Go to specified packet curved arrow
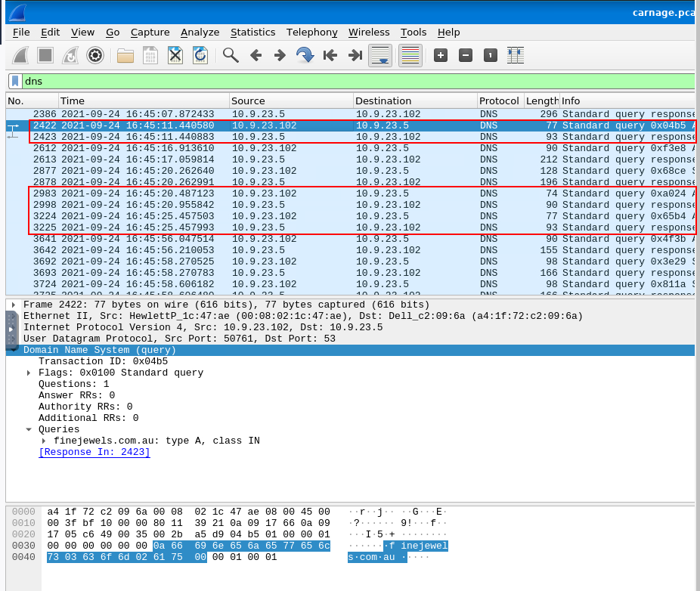Image resolution: width=700 pixels, height=591 pixels. tap(305, 55)
